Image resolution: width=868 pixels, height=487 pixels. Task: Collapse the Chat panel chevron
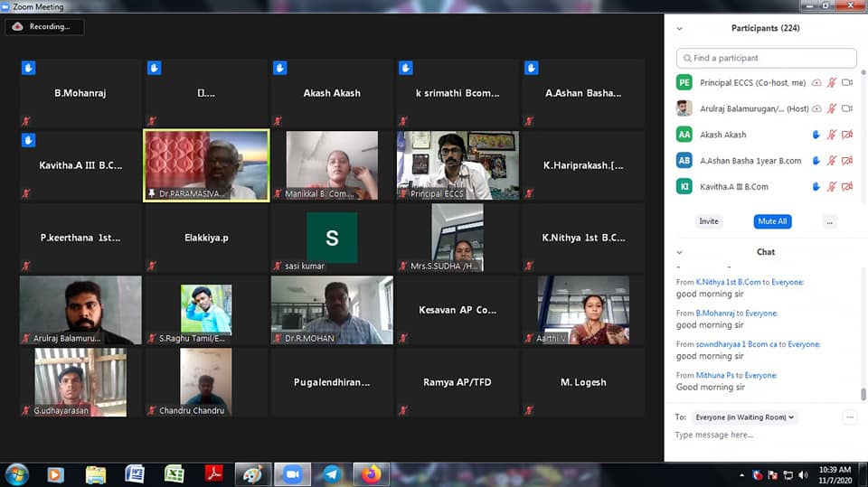coord(680,252)
